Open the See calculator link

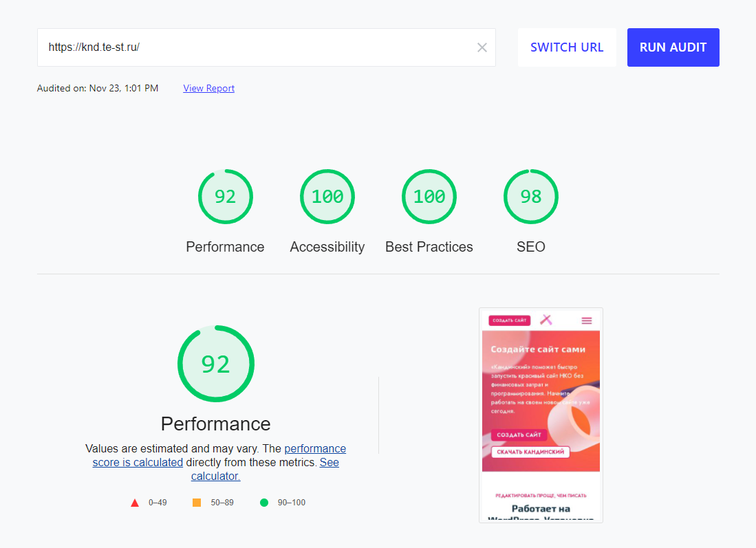pos(329,463)
